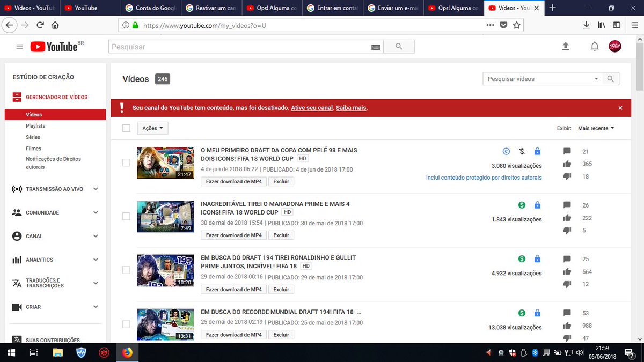The width and height of the screenshot is (644, 362).
Task: Dismiss the red channel disabled banner
Action: [x=620, y=108]
